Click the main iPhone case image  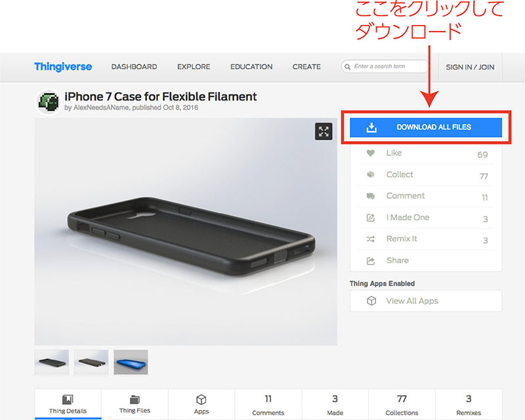pos(186,232)
